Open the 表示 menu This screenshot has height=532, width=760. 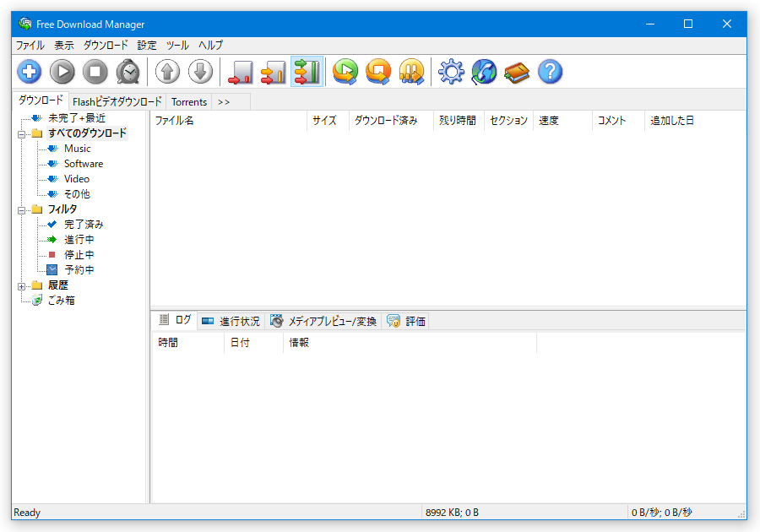pos(64,45)
